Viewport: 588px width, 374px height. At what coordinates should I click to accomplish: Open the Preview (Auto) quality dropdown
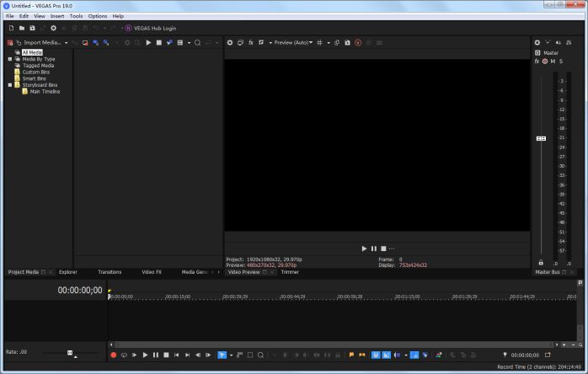(x=293, y=43)
